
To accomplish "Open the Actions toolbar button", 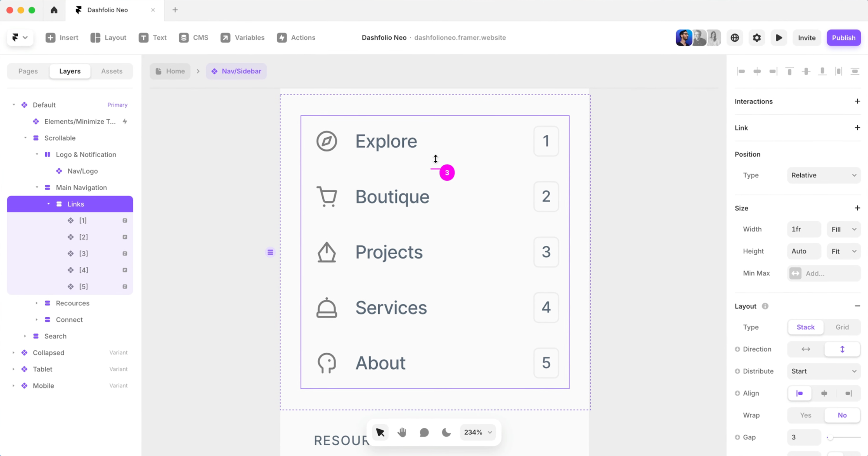I will pos(296,38).
